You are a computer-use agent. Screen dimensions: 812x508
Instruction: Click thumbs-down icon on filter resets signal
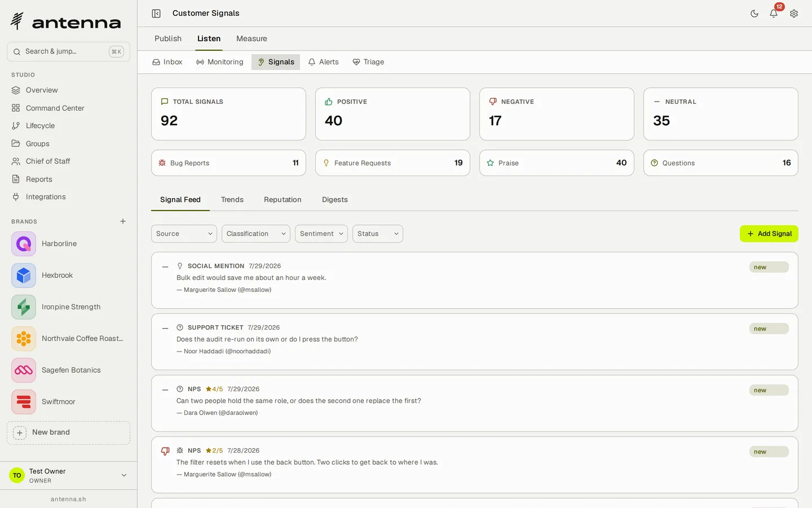coord(165,452)
